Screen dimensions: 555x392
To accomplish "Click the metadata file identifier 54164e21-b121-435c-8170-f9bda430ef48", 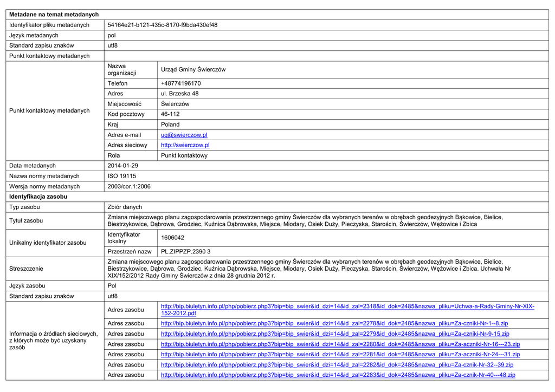I will click(x=163, y=25).
